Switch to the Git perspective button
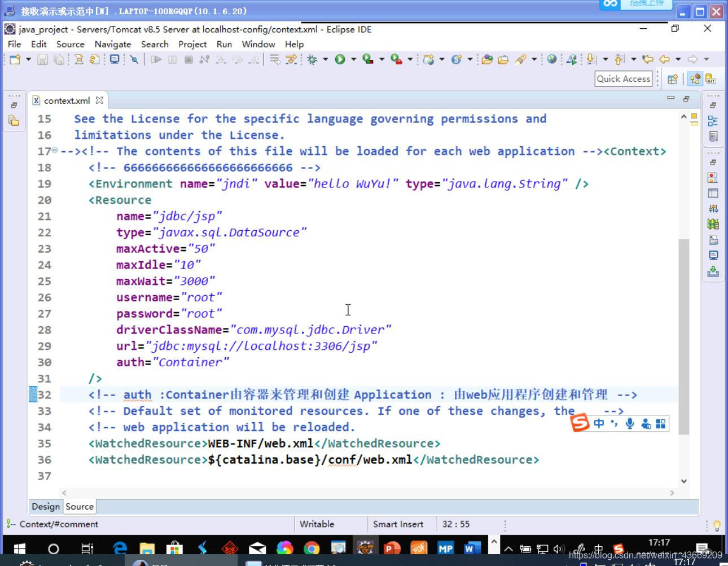Viewport: 728px width, 566px height. [x=711, y=79]
